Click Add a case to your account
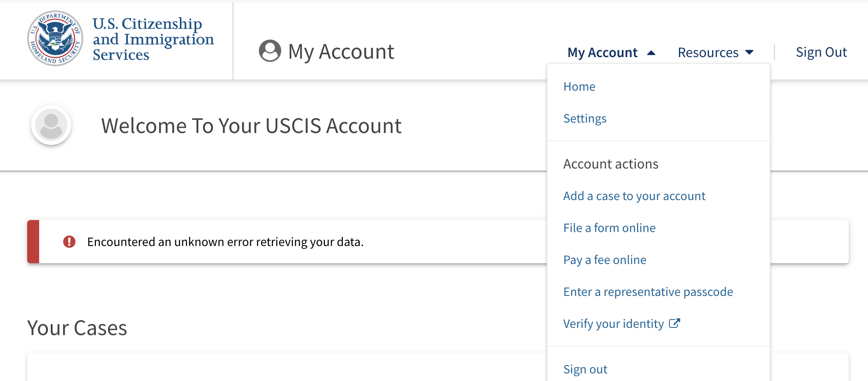868x381 pixels. (634, 196)
